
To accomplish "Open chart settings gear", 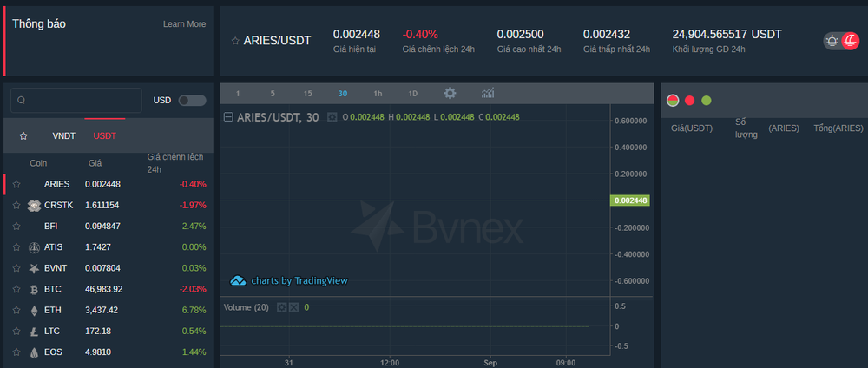I will (450, 93).
